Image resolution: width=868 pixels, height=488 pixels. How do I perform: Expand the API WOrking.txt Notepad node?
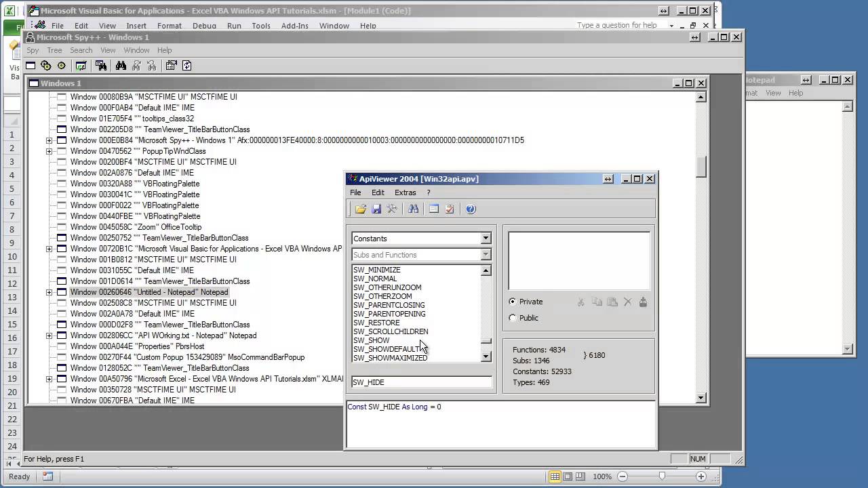click(x=49, y=335)
